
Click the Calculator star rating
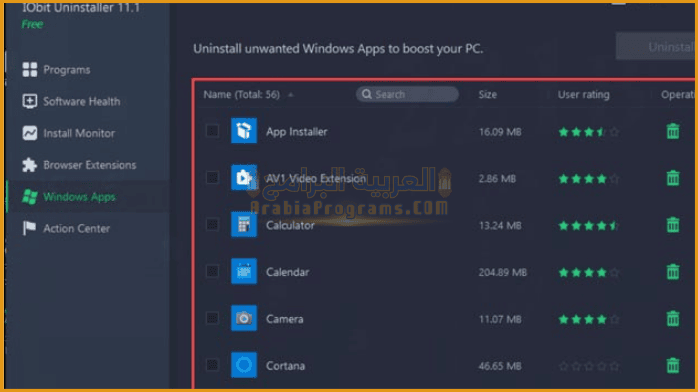588,226
